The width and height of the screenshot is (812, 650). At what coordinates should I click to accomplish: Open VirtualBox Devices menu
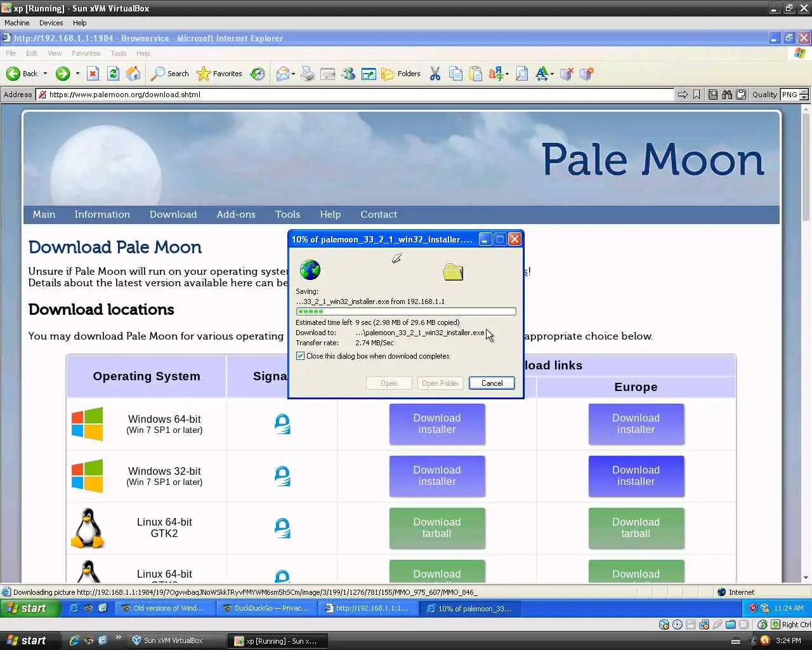51,23
